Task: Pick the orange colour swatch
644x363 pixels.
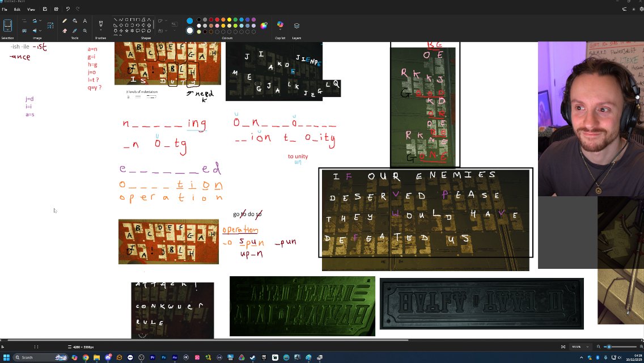Action: click(223, 19)
